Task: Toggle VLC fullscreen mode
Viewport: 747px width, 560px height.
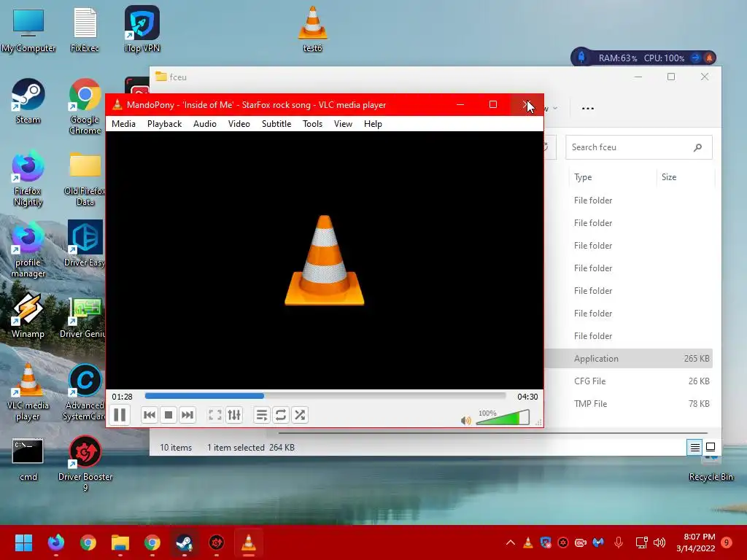Action: tap(215, 415)
